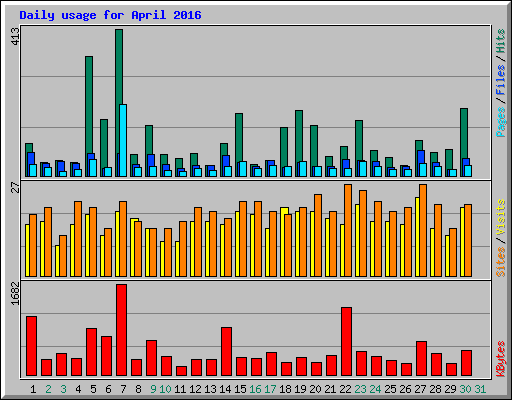This screenshot has height=400, width=512.
Task: Click the red KBytes bar for day 14
Action: pyautogui.click(x=226, y=352)
